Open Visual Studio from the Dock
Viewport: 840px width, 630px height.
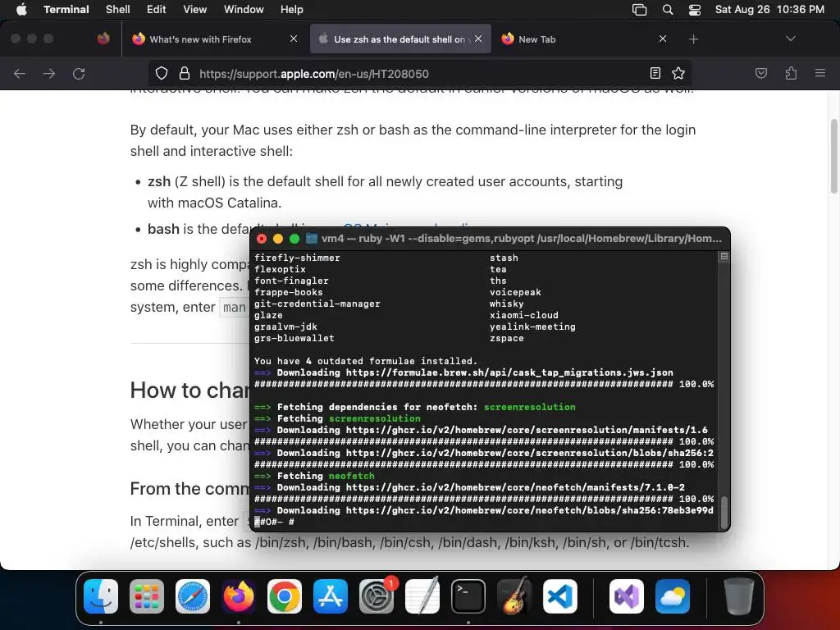click(626, 596)
